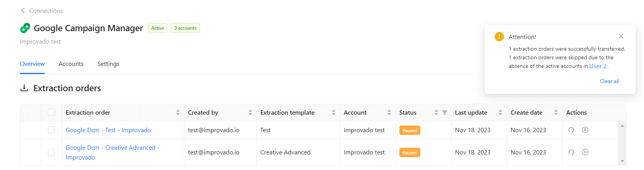This screenshot has width=644, height=170.
Task: Open the Settings tab
Action: (x=108, y=64)
